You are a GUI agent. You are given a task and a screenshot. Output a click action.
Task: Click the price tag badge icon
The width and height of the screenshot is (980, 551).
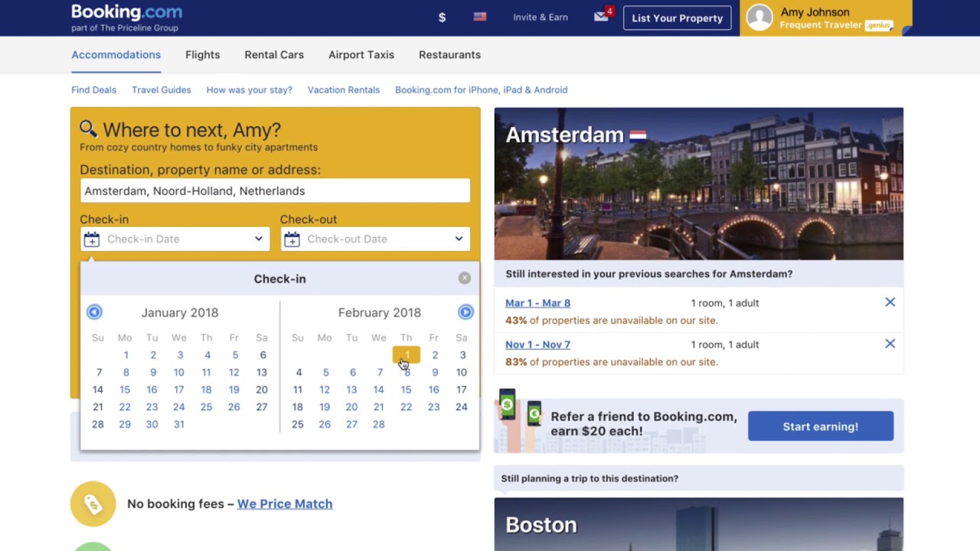(x=93, y=504)
